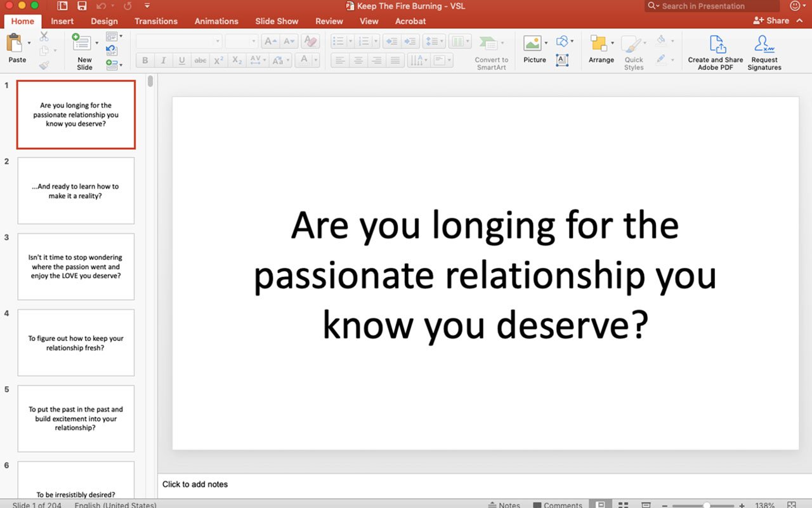Toggle Subscript formatting
812x508 pixels.
(237, 60)
